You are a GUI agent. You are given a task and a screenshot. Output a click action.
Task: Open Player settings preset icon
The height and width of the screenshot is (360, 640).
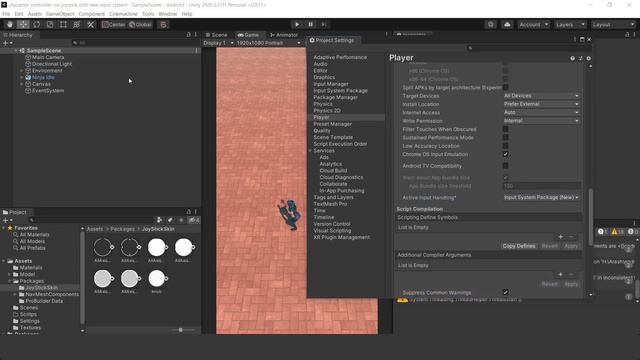tap(580, 58)
